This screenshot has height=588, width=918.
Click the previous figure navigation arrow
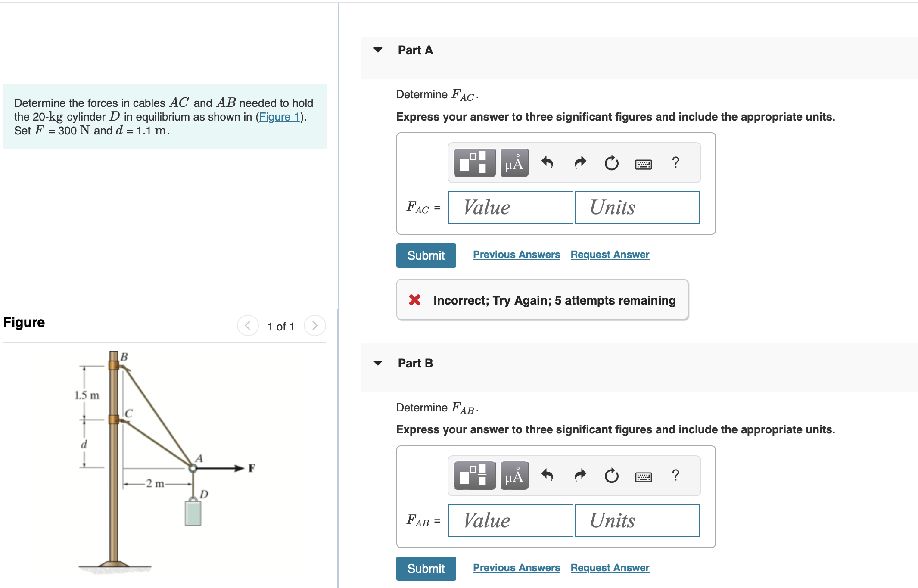click(x=247, y=326)
